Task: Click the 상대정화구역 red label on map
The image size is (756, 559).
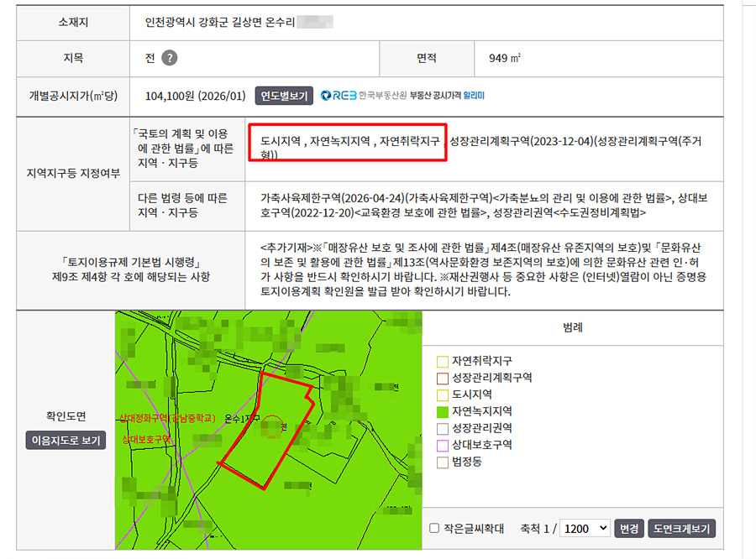Action: (167, 418)
